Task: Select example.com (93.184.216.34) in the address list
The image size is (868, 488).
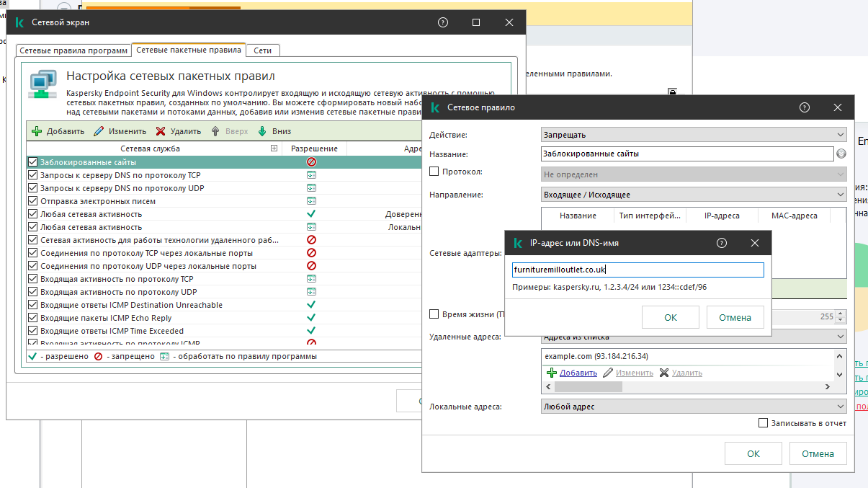Action: click(596, 357)
